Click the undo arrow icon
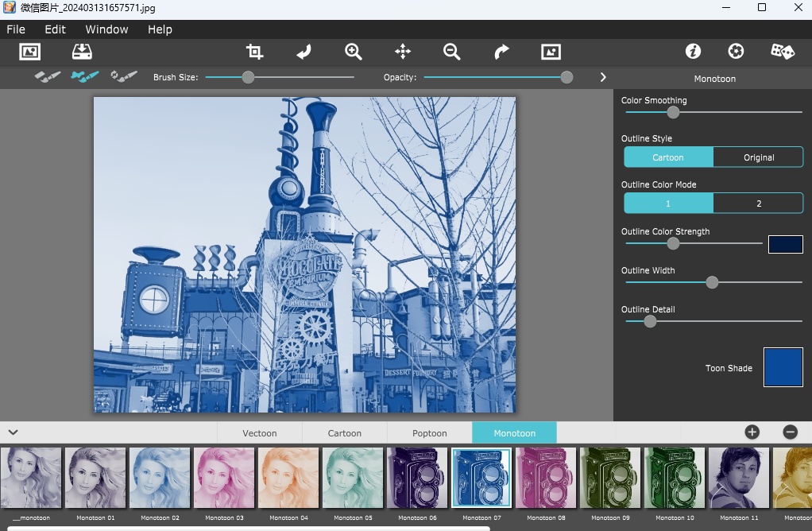Viewport: 812px width, 531px height. 304,52
